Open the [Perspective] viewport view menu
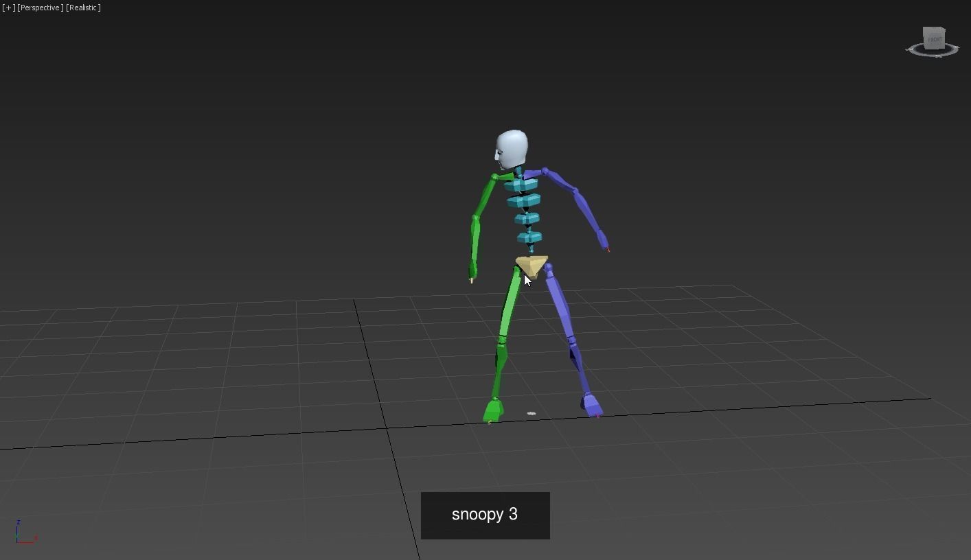 point(41,8)
